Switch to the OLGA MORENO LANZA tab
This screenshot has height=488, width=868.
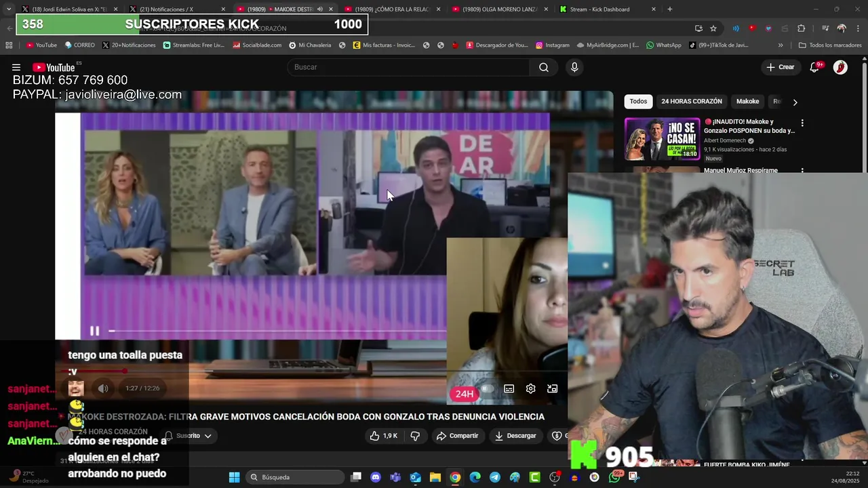[x=500, y=9]
